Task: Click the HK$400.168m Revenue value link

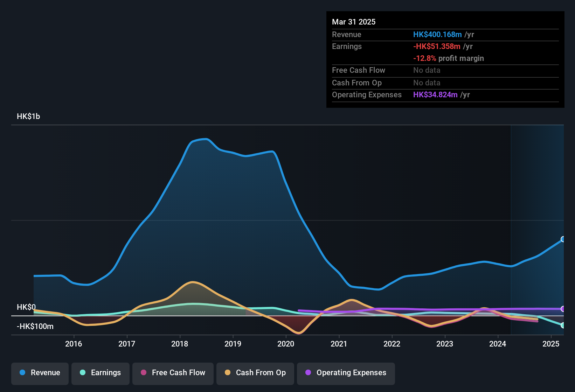Action: tap(437, 34)
